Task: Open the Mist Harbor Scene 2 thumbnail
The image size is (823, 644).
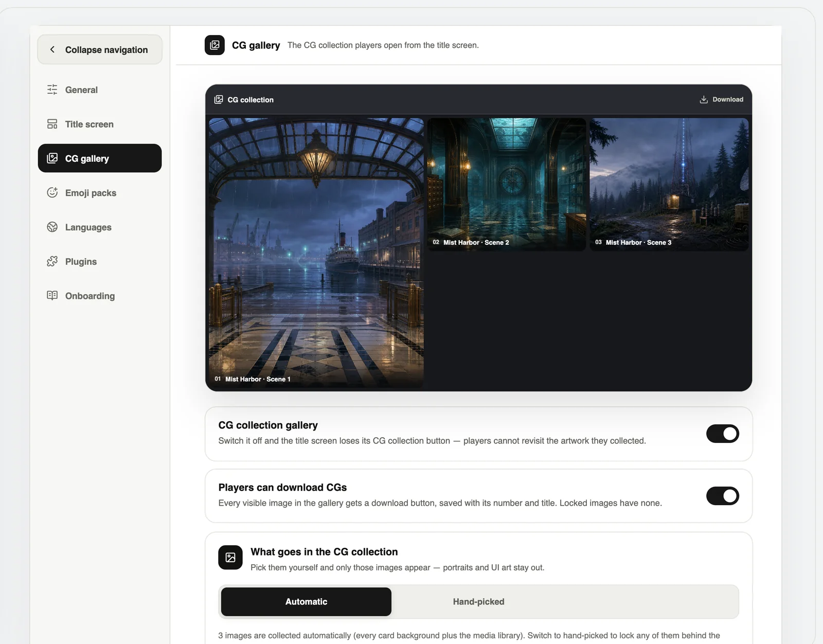Action: [x=507, y=185]
